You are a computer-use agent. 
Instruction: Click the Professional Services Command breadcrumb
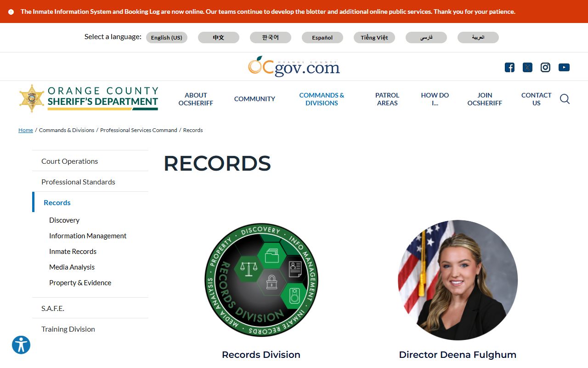pyautogui.click(x=139, y=130)
